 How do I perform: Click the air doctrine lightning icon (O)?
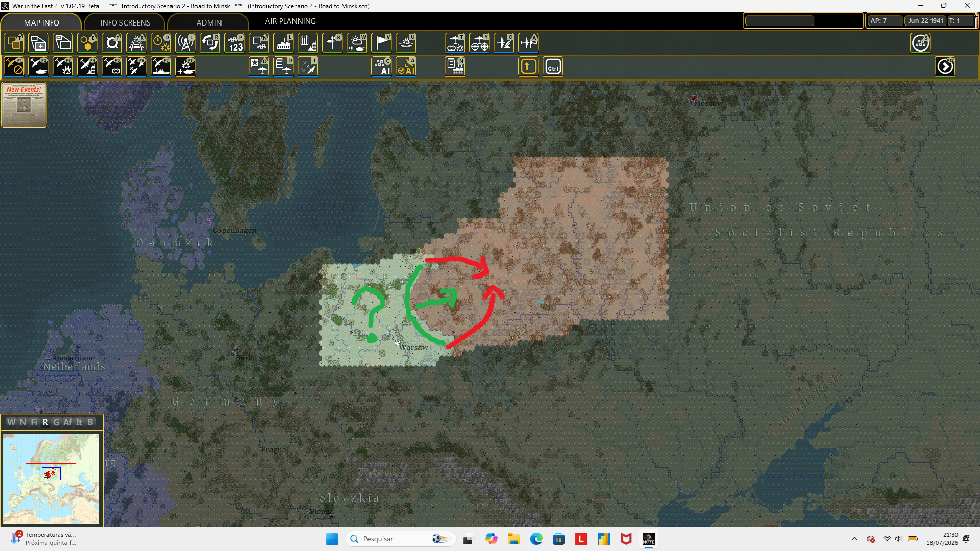tap(504, 43)
